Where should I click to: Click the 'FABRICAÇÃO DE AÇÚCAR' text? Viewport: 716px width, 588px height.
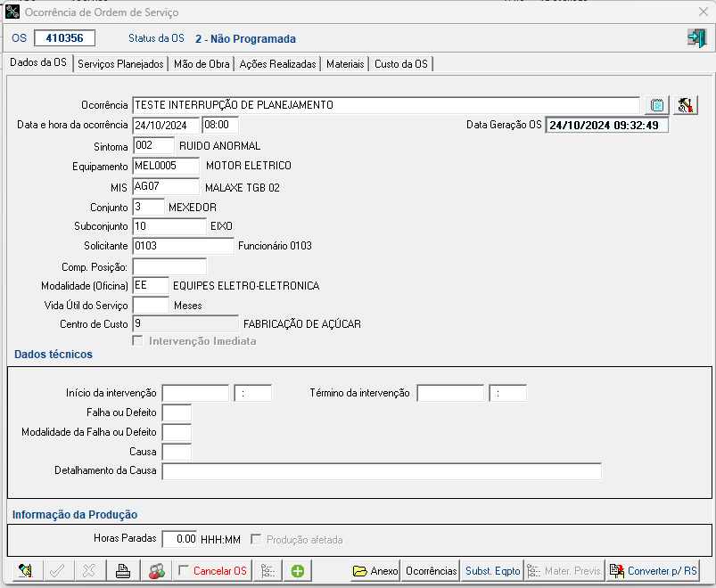[x=302, y=324]
